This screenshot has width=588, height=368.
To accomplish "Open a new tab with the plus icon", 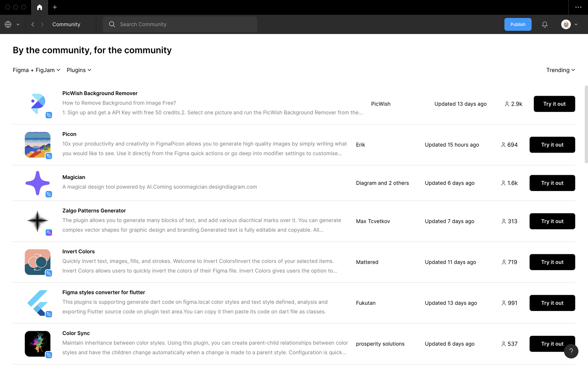I will (55, 7).
